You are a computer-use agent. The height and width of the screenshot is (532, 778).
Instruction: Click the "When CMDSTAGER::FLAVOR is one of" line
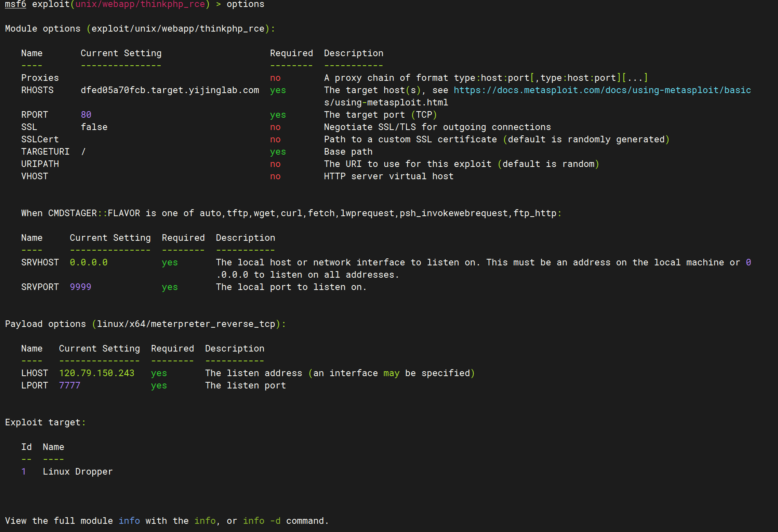pyautogui.click(x=291, y=213)
